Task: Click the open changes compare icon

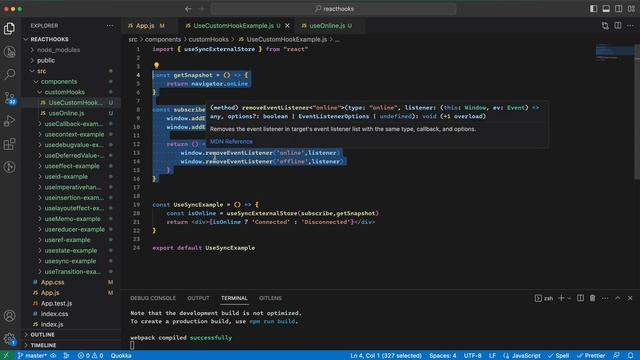Action: (605, 26)
